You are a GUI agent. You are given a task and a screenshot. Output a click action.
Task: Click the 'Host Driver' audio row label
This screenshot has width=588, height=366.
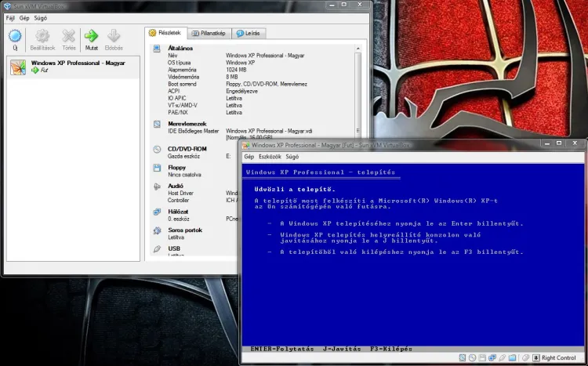click(x=180, y=193)
